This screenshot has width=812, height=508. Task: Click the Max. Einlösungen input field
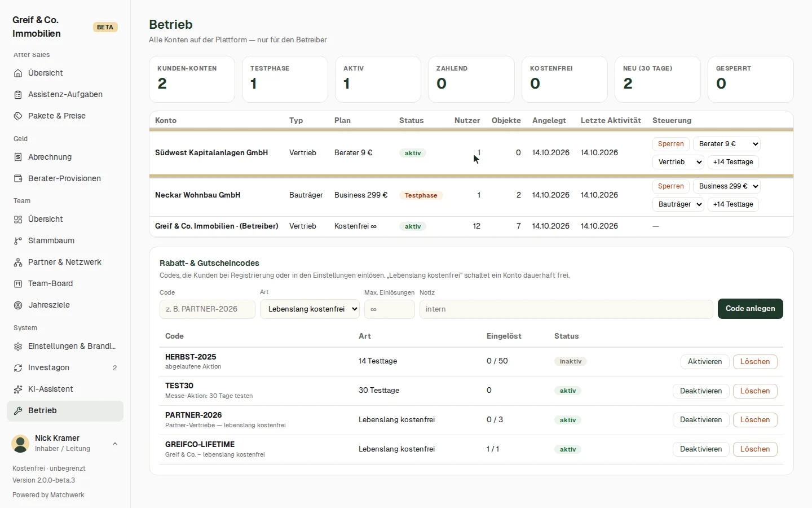click(390, 309)
